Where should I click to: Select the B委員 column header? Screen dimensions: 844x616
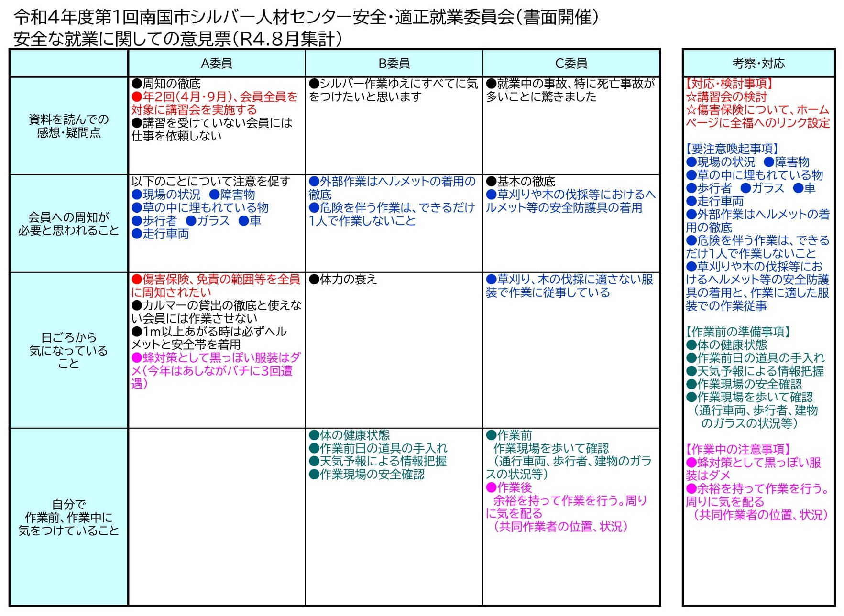click(x=394, y=63)
